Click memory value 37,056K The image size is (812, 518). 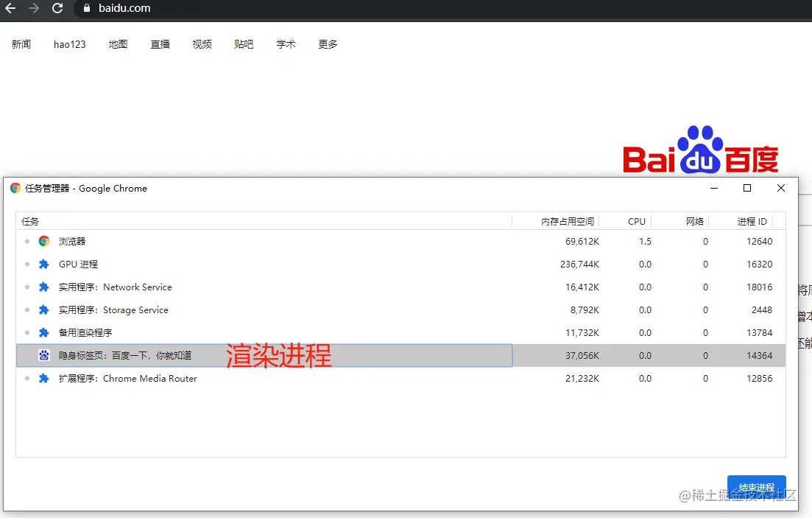pos(582,355)
